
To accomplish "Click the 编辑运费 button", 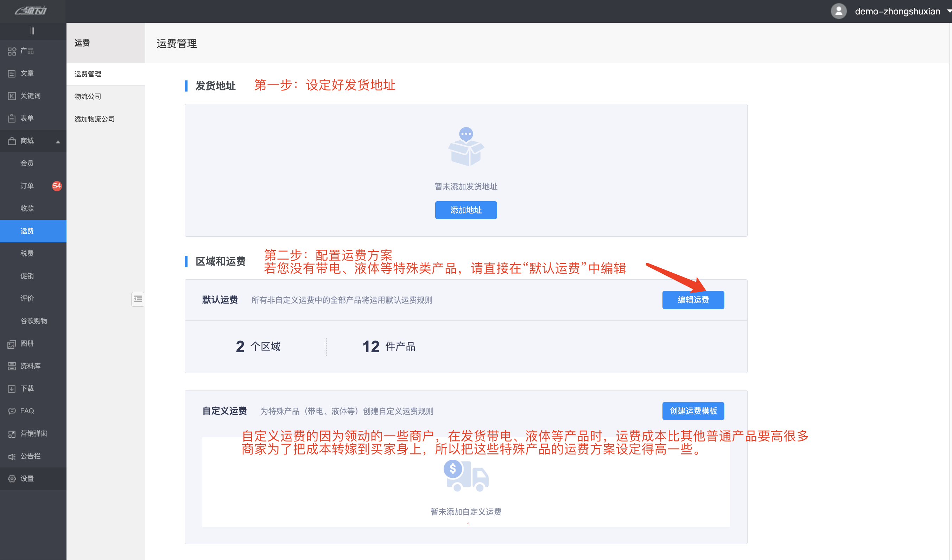I will pos(693,300).
